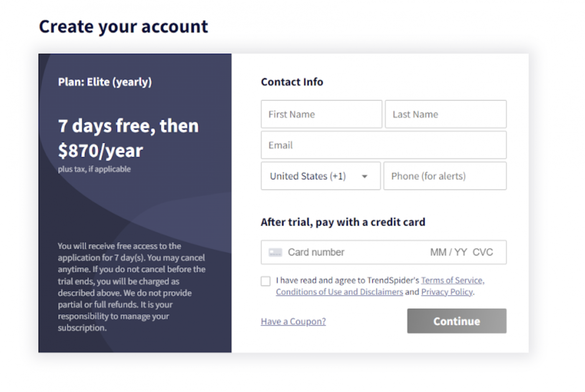The width and height of the screenshot is (585, 392).
Task: Click the First Name input field
Action: [x=321, y=114]
